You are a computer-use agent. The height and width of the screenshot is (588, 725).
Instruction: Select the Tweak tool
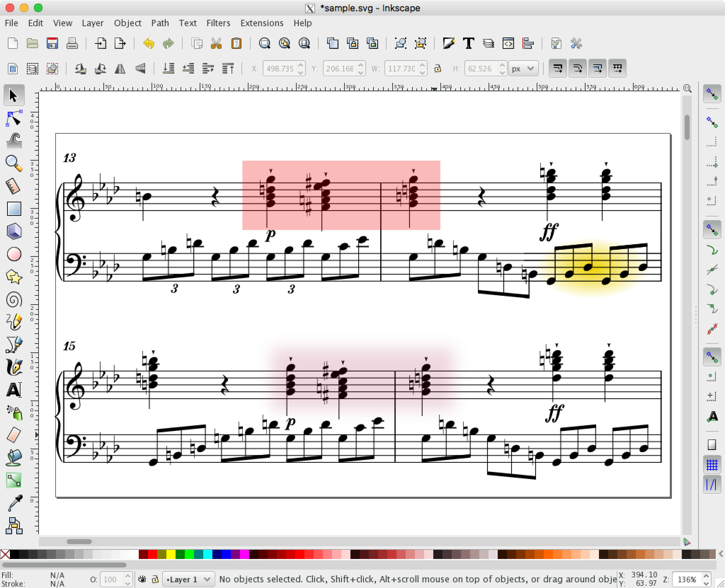(14, 141)
